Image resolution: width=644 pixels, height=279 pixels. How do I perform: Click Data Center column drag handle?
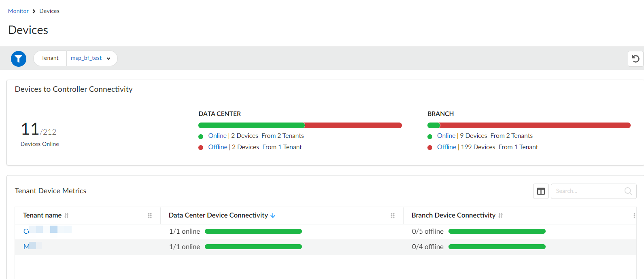coord(393,216)
